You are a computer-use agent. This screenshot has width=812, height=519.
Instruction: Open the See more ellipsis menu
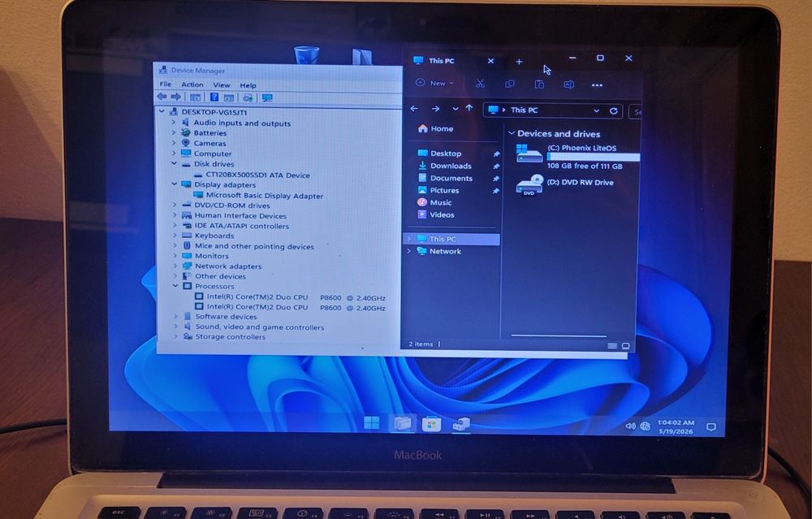tap(597, 85)
